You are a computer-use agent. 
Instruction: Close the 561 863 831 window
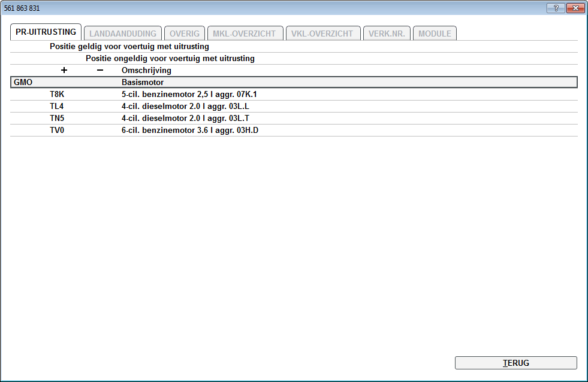(x=575, y=8)
